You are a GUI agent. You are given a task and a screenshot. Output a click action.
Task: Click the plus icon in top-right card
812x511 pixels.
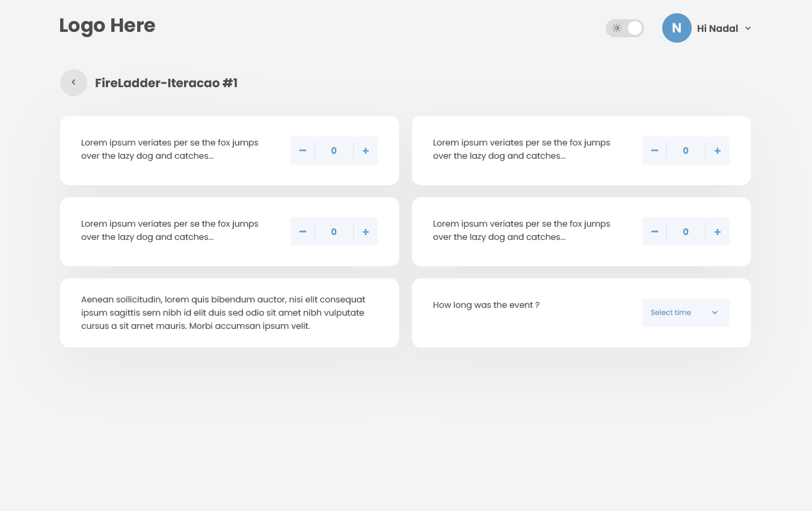coord(718,150)
